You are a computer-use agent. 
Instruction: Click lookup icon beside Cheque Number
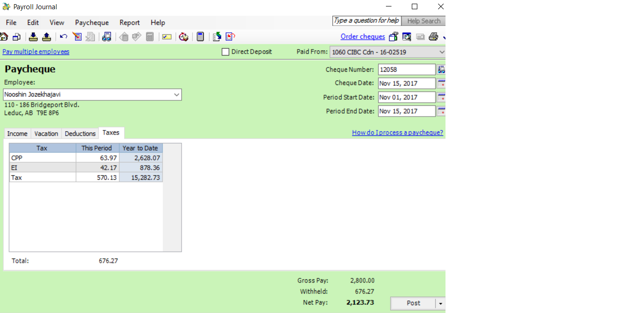[441, 69]
